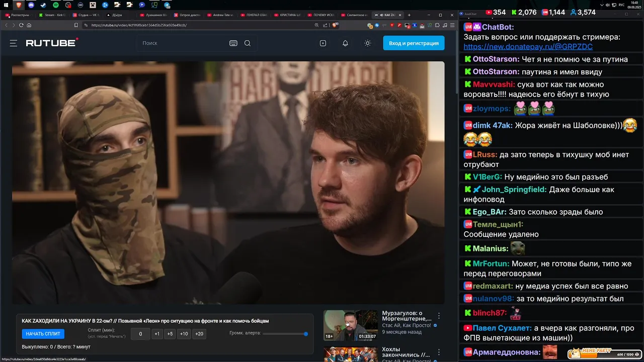
Task: Open Windows Start menu
Action: click(7, 5)
